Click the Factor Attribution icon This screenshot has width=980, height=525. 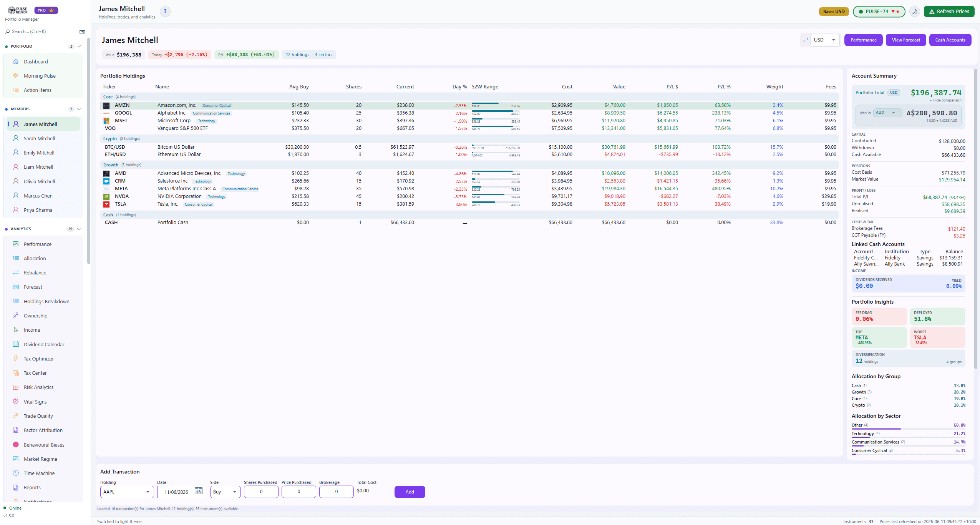16,430
